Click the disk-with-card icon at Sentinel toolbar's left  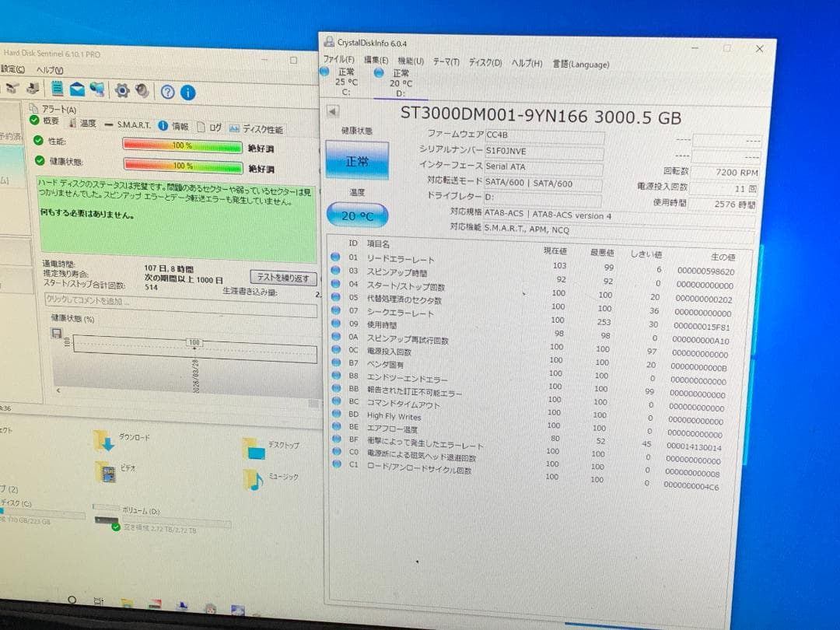click(x=13, y=87)
